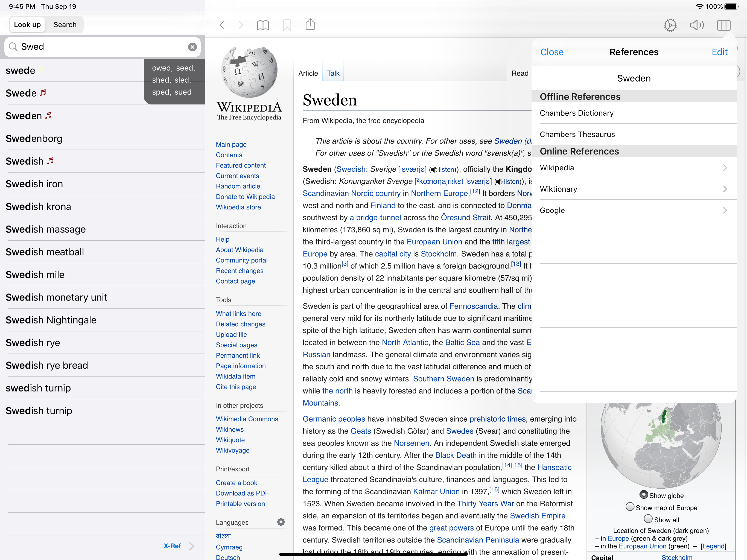Image resolution: width=747 pixels, height=560 pixels.
Task: Play pronunciation audio for Swedish entry
Action: (x=50, y=161)
